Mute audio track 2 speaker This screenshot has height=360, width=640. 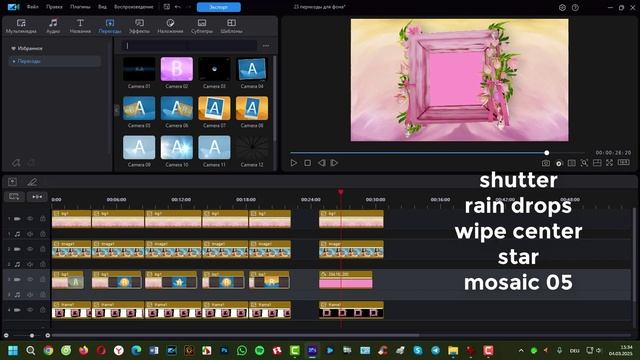pos(30,264)
